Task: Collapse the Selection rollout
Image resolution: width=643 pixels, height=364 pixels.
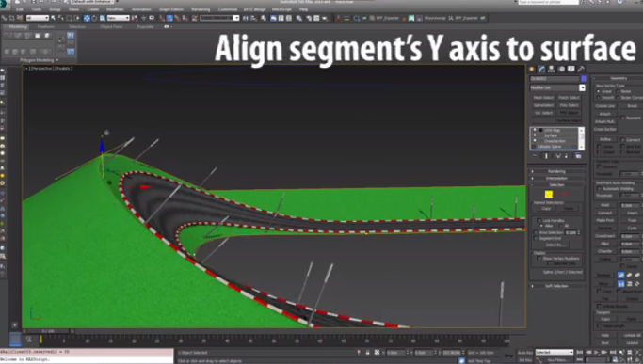Action: point(556,185)
